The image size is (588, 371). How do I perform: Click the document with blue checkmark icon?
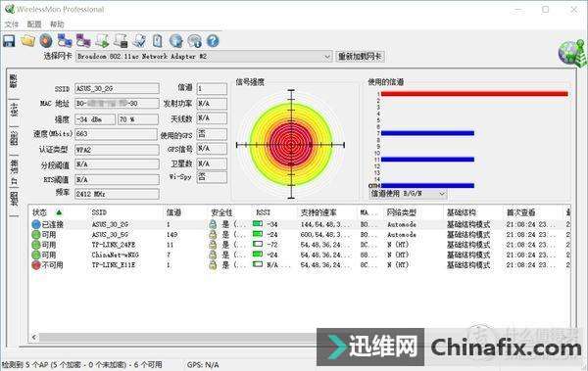[x=139, y=40]
